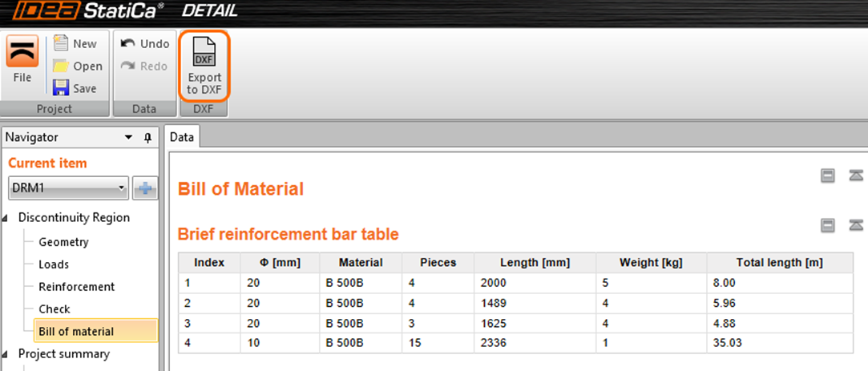The width and height of the screenshot is (868, 371).
Task: Select pieces cell with value 15
Action: click(x=438, y=343)
